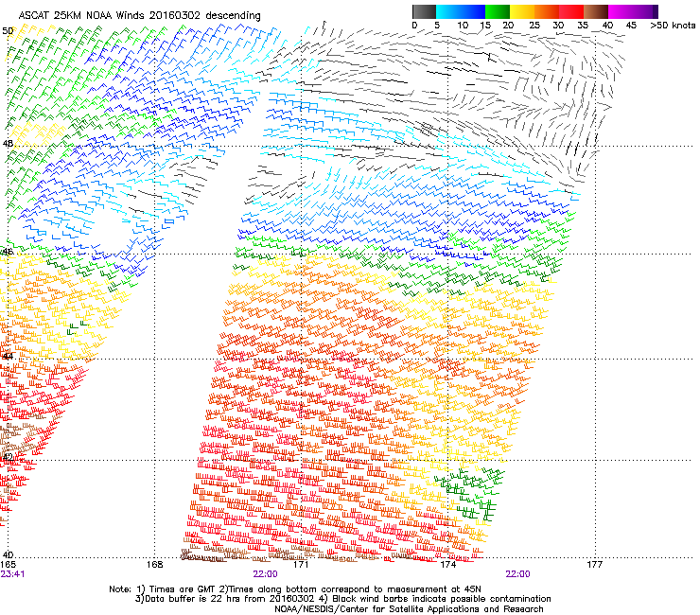The height and width of the screenshot is (615, 700).
Task: Click the legend tick label '25'
Action: 534,25
